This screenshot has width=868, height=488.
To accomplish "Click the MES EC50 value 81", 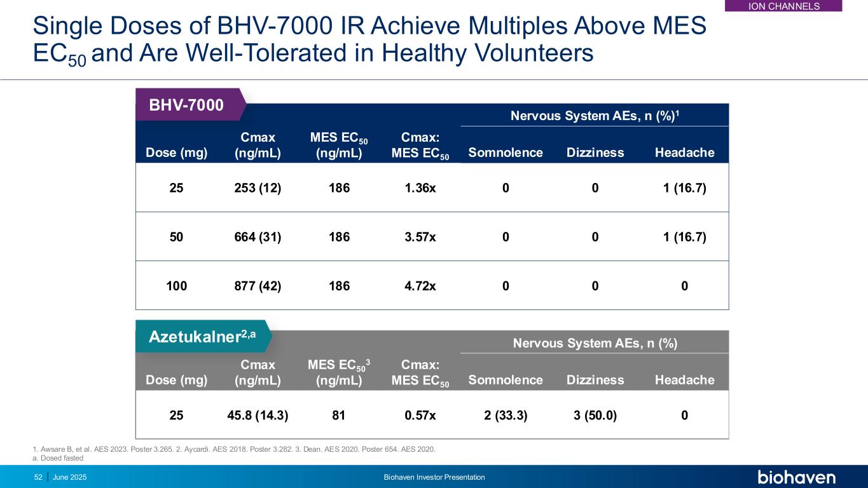I will (339, 416).
